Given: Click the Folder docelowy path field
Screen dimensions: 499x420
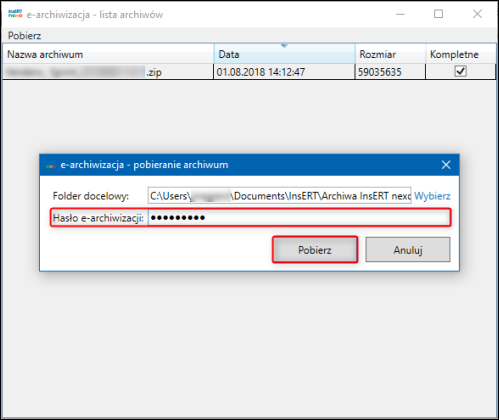Looking at the screenshot, I should click(279, 196).
